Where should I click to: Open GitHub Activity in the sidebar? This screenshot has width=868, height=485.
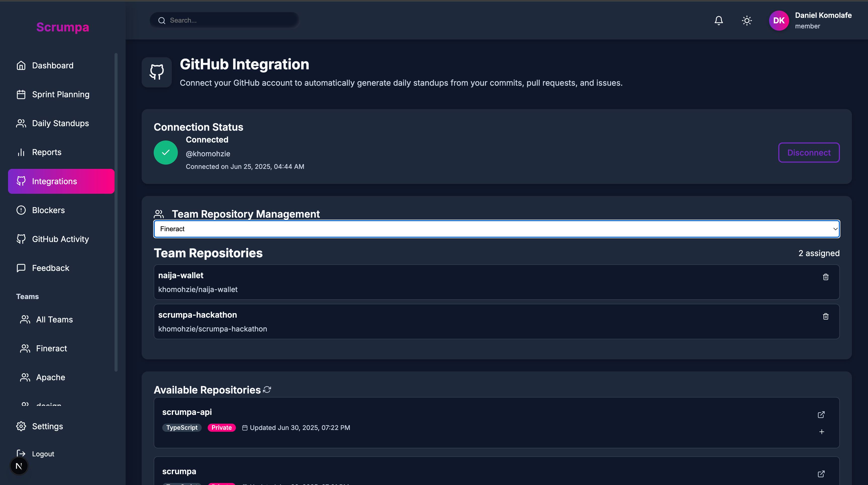[x=60, y=239]
